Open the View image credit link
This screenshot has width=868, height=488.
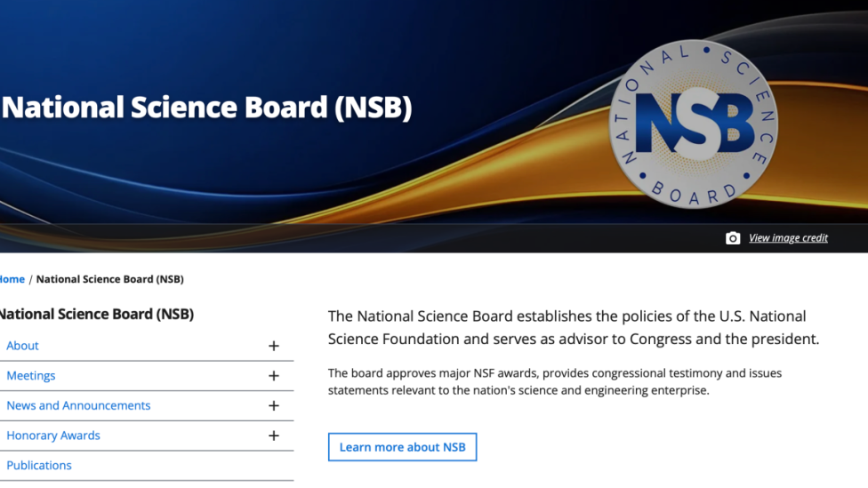click(788, 238)
